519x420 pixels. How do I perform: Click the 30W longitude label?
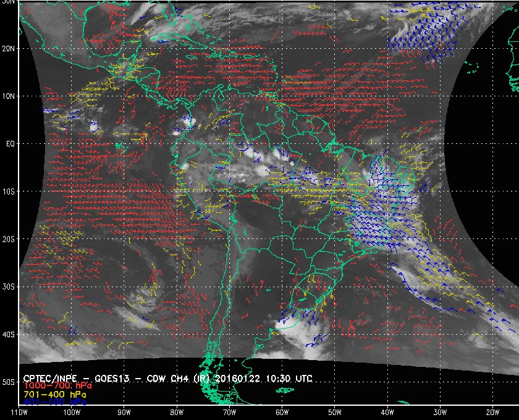(439, 411)
